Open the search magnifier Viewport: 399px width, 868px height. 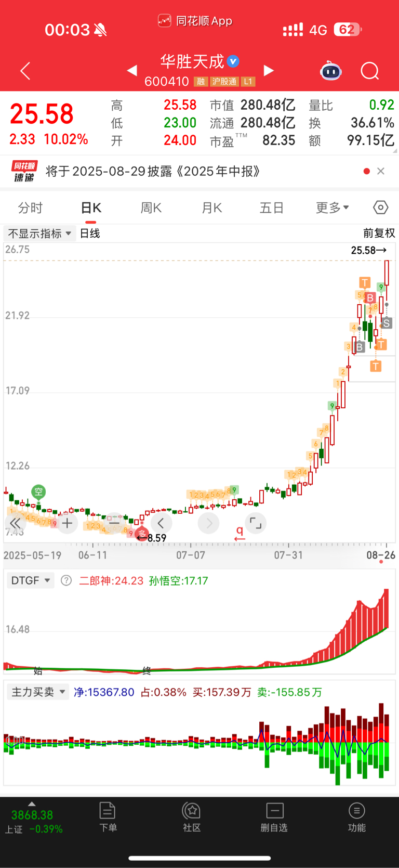tap(370, 71)
